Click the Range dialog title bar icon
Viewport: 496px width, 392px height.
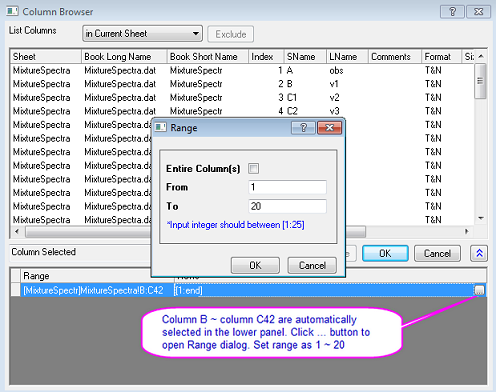coord(161,127)
